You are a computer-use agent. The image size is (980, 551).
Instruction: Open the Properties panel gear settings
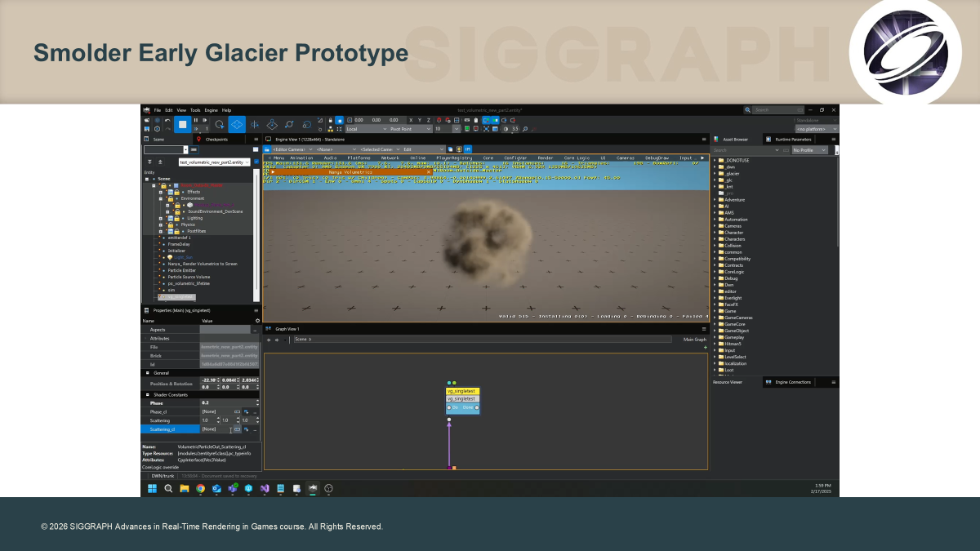[x=257, y=321]
